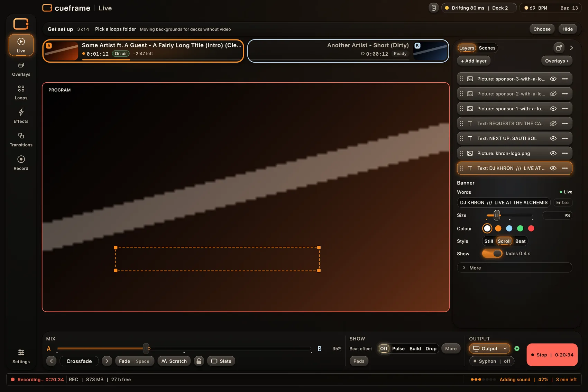Open the Overlays shortcut in layers panel
Image resolution: width=588 pixels, height=392 pixels.
(557, 61)
